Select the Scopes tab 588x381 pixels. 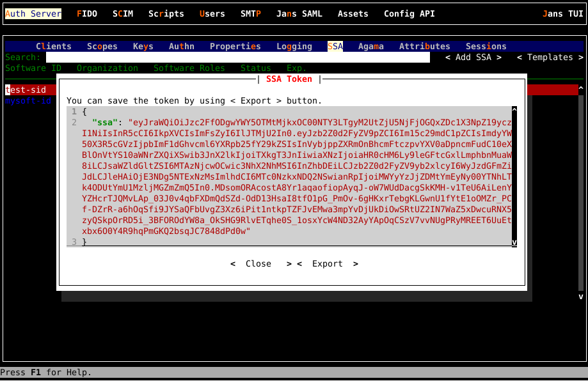tap(102, 46)
